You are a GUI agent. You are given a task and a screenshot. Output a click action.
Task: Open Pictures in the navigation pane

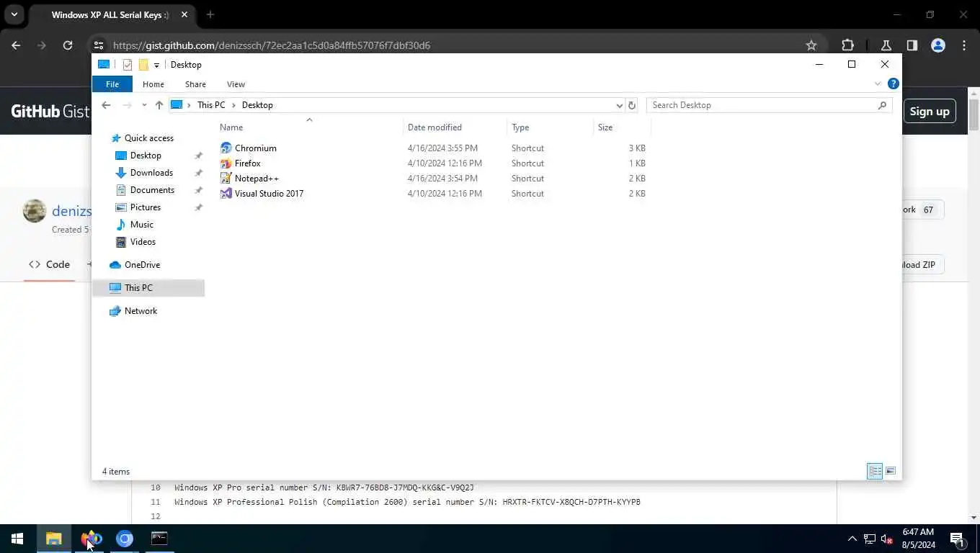[146, 207]
